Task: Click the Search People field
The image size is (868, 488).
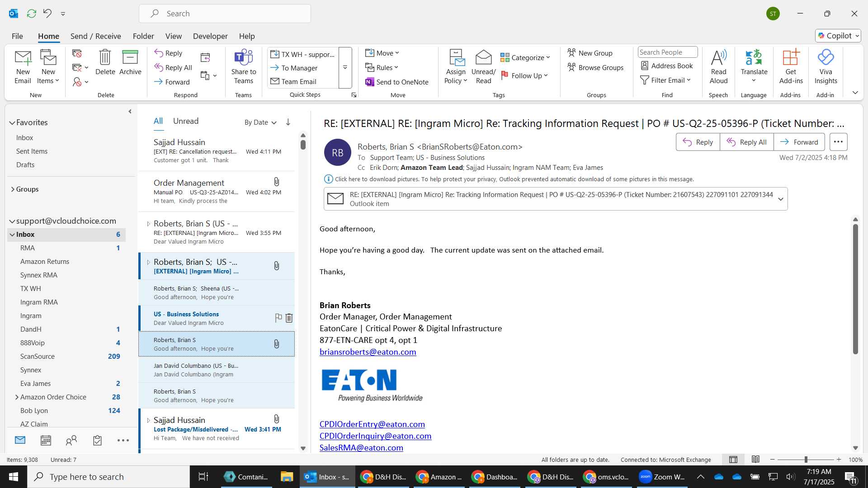Action: 667,52
